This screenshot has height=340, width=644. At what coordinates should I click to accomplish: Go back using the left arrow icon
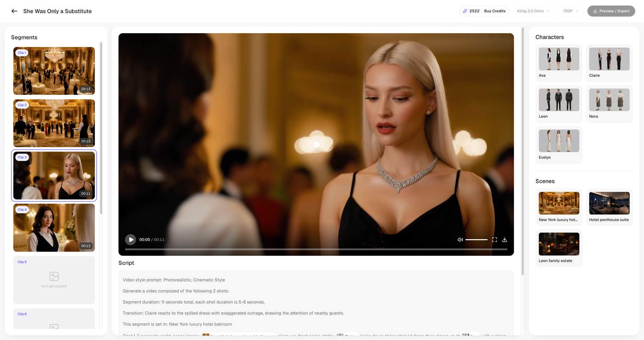(x=14, y=11)
